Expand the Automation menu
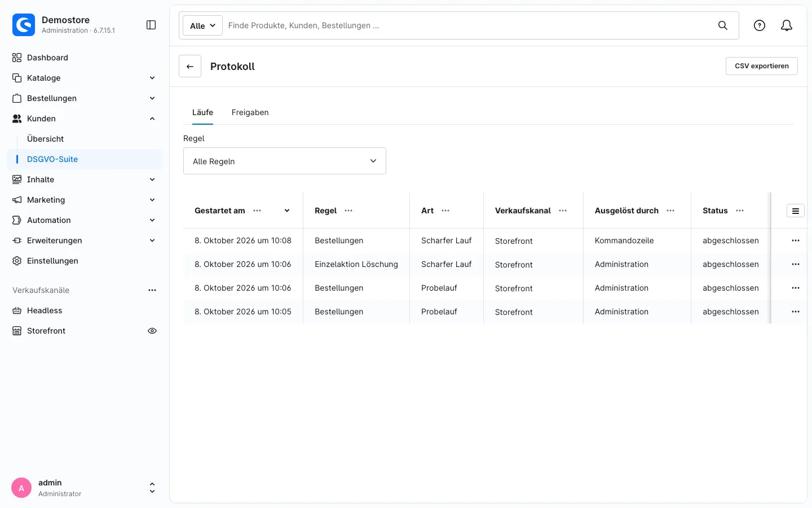Image resolution: width=812 pixels, height=508 pixels. click(152, 220)
